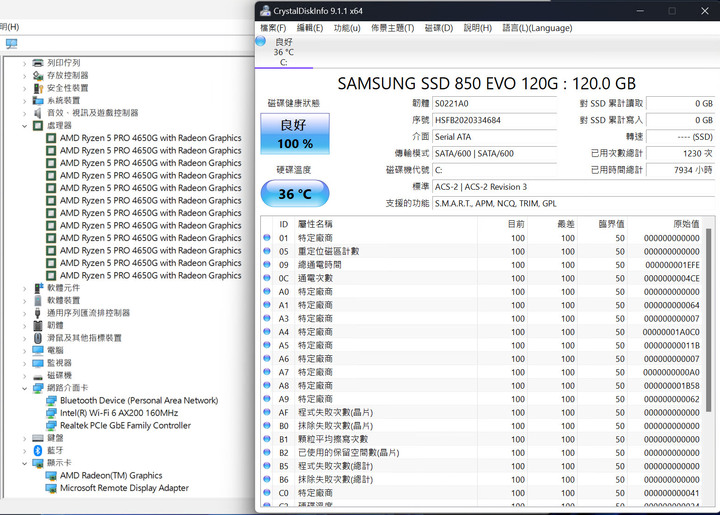The height and width of the screenshot is (515, 720).
Task: Click the 滑鼠及其他指標裝置 mouse icon
Action: click(38, 338)
